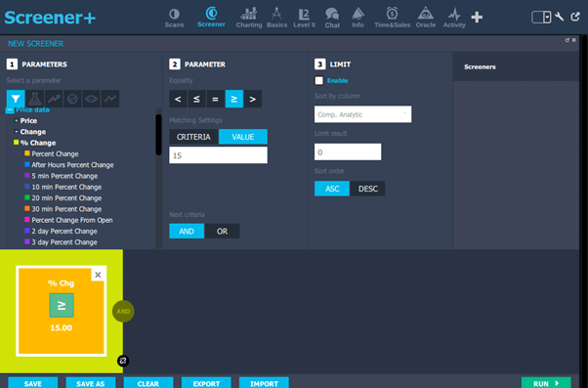Add a new tool with plus icon
The height and width of the screenshot is (388, 588).
[x=477, y=17]
